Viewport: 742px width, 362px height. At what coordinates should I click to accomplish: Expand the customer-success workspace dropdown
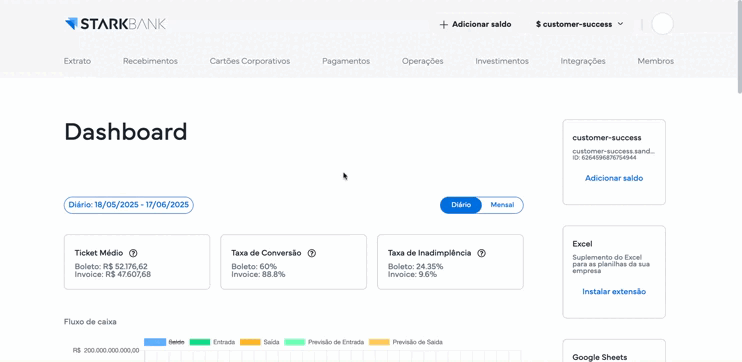pyautogui.click(x=580, y=24)
